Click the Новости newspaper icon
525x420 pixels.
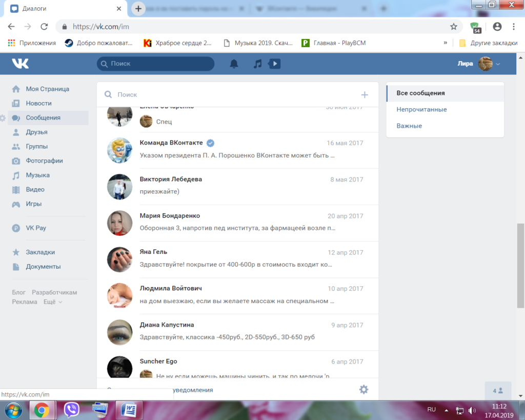click(16, 103)
